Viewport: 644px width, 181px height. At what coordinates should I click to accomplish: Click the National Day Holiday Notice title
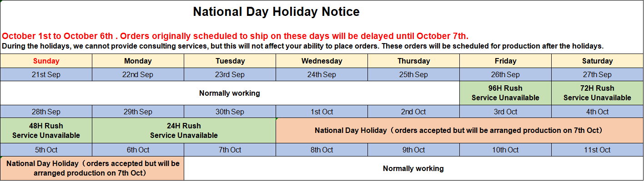[x=276, y=12]
